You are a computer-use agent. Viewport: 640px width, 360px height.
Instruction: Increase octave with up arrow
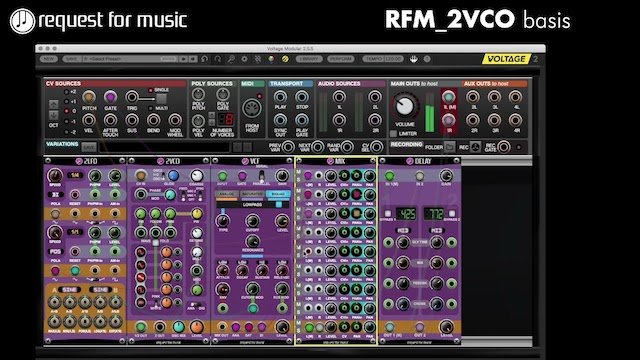click(53, 104)
